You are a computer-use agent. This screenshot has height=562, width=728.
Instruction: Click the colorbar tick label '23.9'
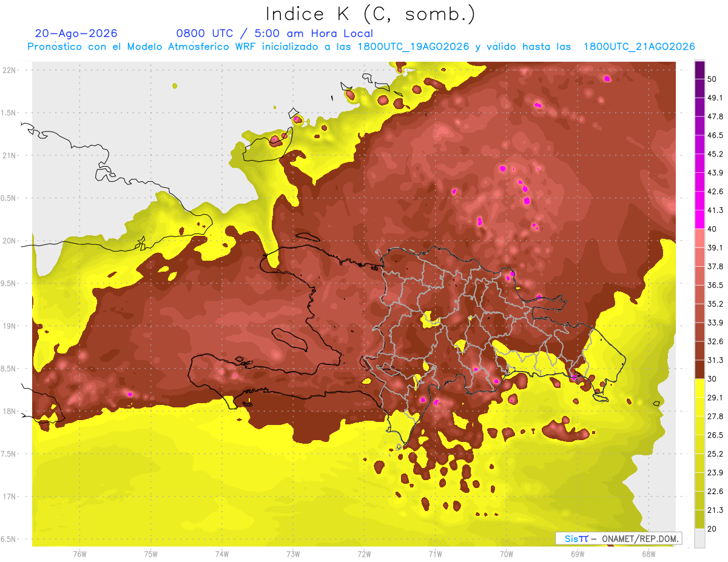pos(715,472)
